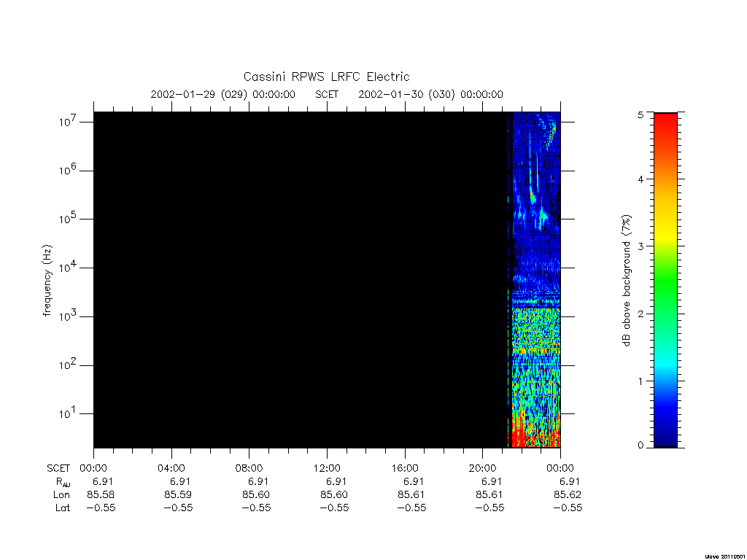Click the longitude value "85.62"
Viewport: 747px width, 560px height.
(568, 495)
